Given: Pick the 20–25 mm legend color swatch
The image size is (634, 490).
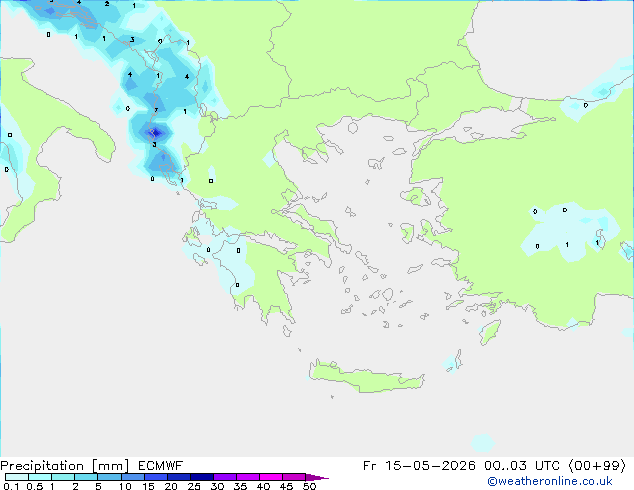Looking at the screenshot, I should tap(179, 477).
